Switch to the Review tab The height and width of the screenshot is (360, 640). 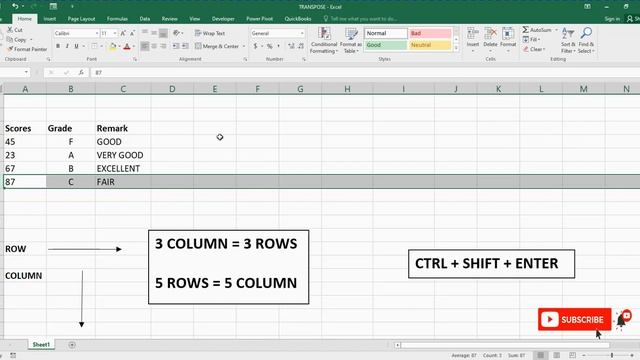(x=169, y=19)
